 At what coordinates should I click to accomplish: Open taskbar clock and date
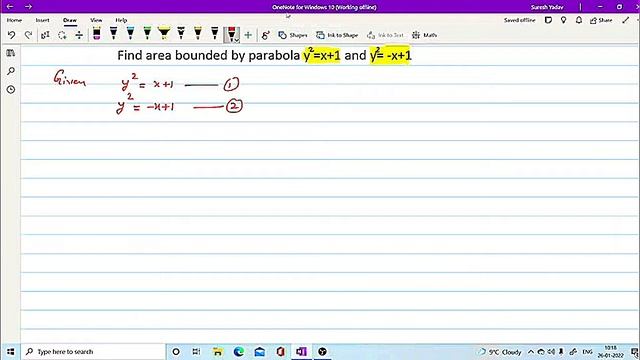click(x=611, y=352)
